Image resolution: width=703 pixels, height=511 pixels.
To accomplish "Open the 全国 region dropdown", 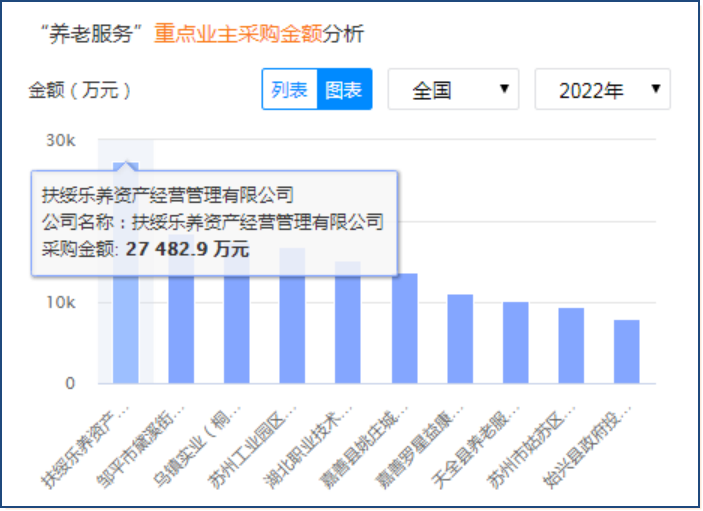I will click(452, 90).
